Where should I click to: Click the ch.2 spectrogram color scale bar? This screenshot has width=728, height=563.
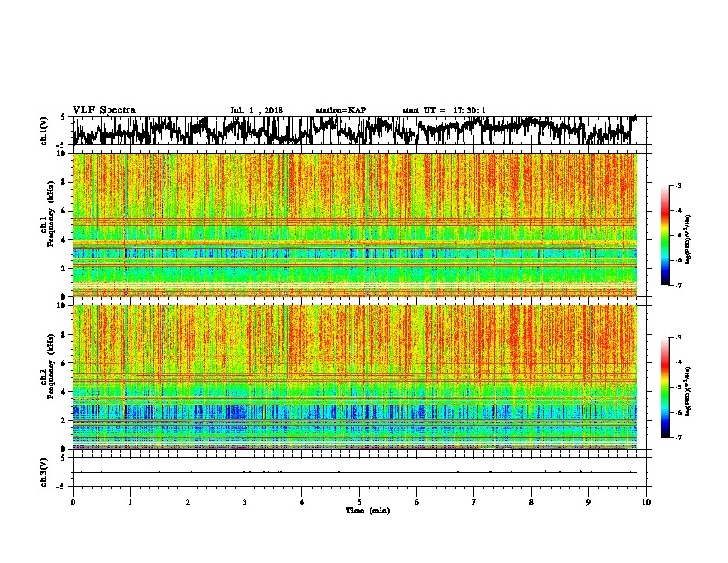(x=665, y=387)
